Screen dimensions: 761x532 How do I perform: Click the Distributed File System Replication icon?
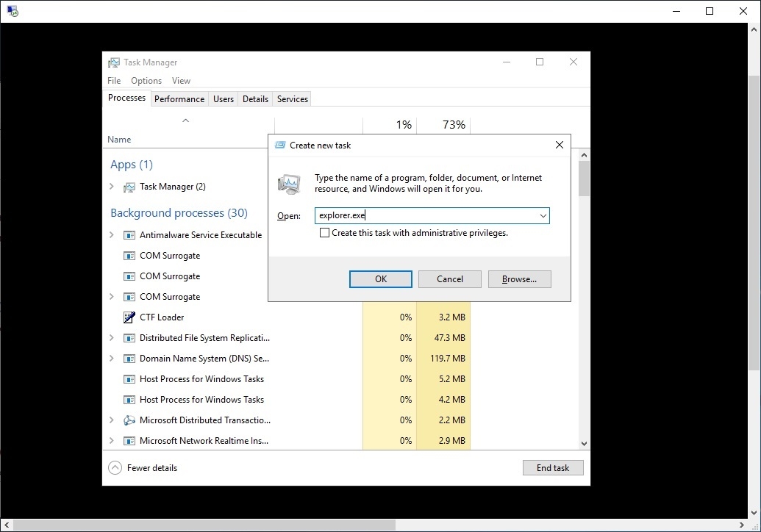click(129, 338)
